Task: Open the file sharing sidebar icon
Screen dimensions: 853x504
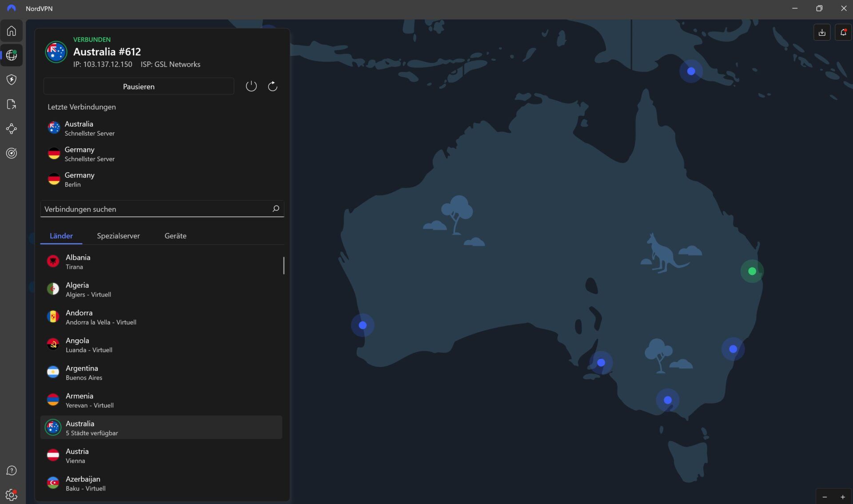Action: (x=12, y=104)
